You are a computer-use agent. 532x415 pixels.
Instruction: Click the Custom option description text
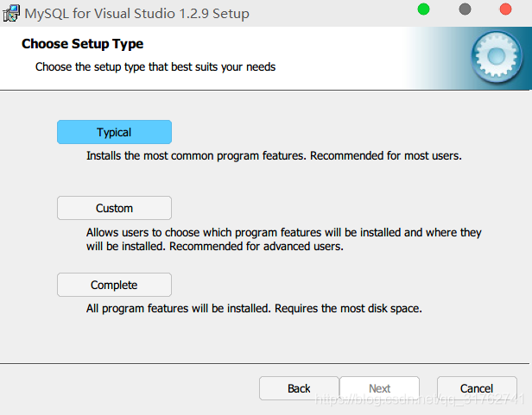pos(283,239)
